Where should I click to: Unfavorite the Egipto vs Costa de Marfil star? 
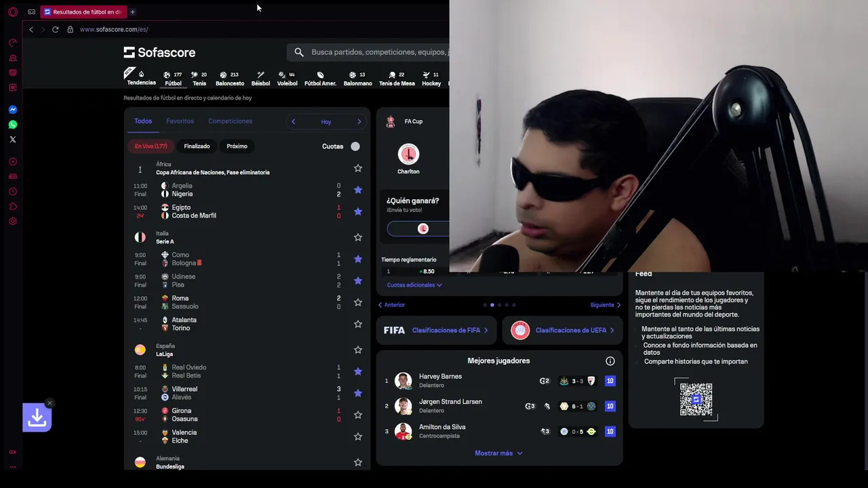click(358, 211)
